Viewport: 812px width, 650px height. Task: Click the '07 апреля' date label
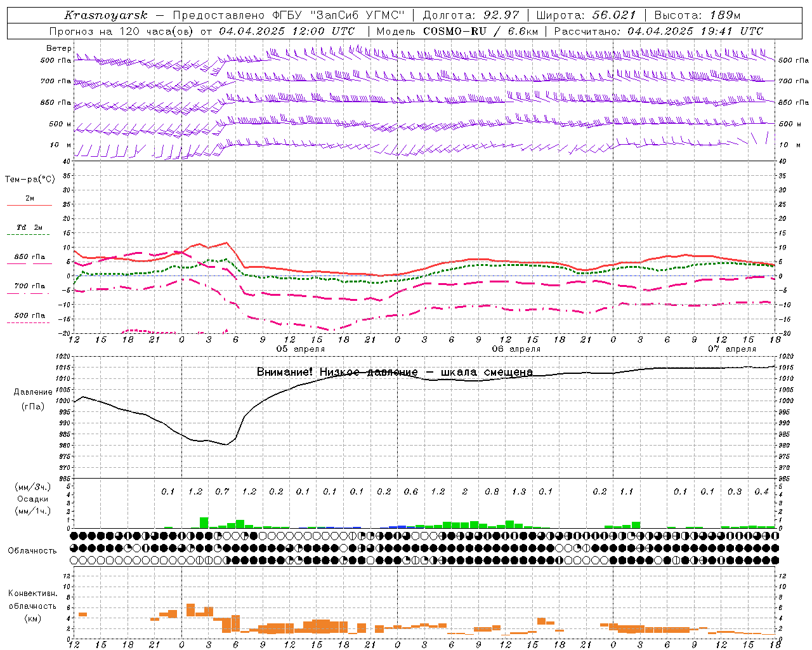732,349
